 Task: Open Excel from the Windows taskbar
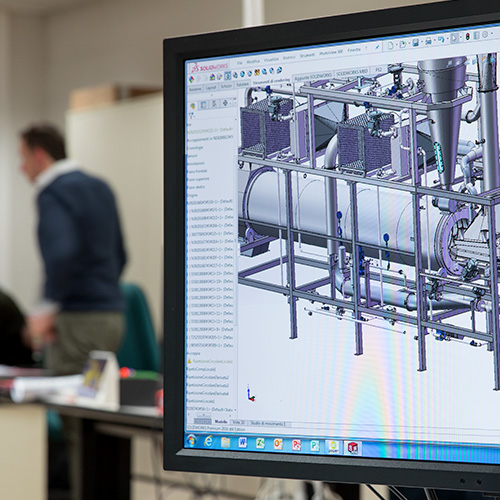point(260,443)
